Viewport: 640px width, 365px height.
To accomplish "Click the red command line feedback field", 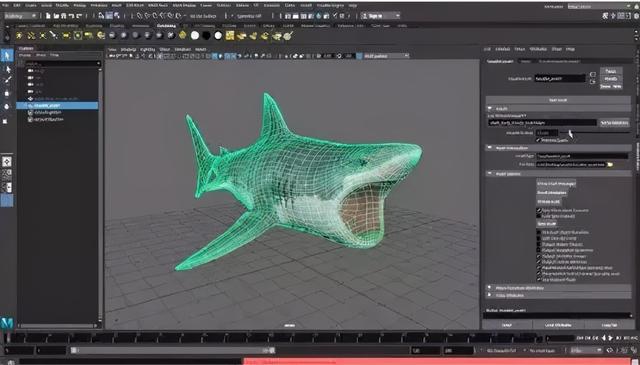I will (x=436, y=362).
